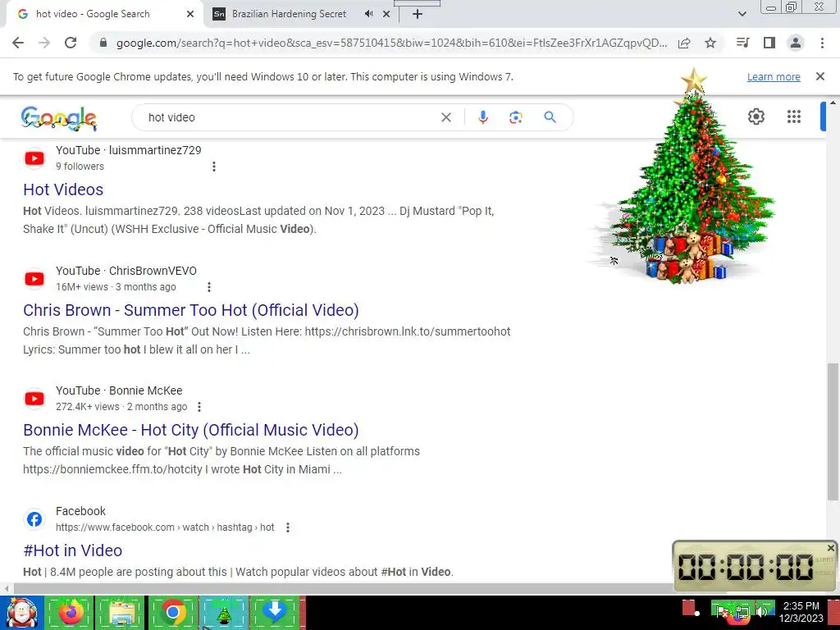This screenshot has width=840, height=630.
Task: Open the #Hot in Video link
Action: tap(73, 550)
